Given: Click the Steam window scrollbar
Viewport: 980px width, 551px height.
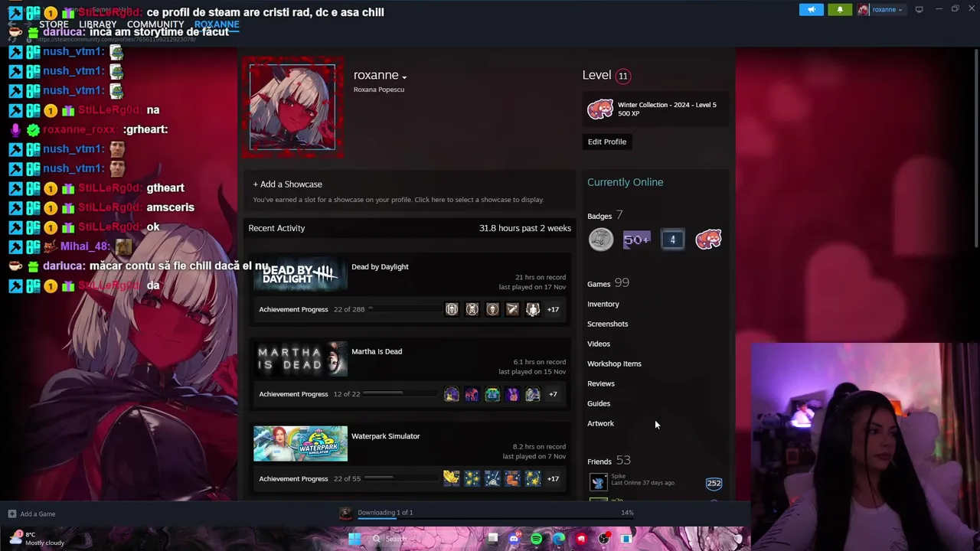Looking at the screenshot, I should 976,148.
